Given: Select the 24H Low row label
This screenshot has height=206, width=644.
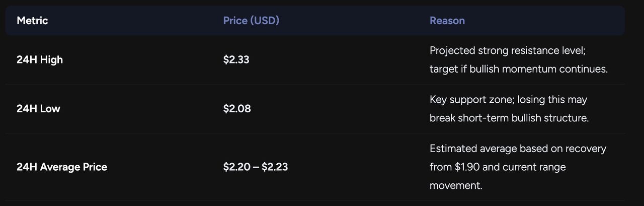Looking at the screenshot, I should point(38,109).
